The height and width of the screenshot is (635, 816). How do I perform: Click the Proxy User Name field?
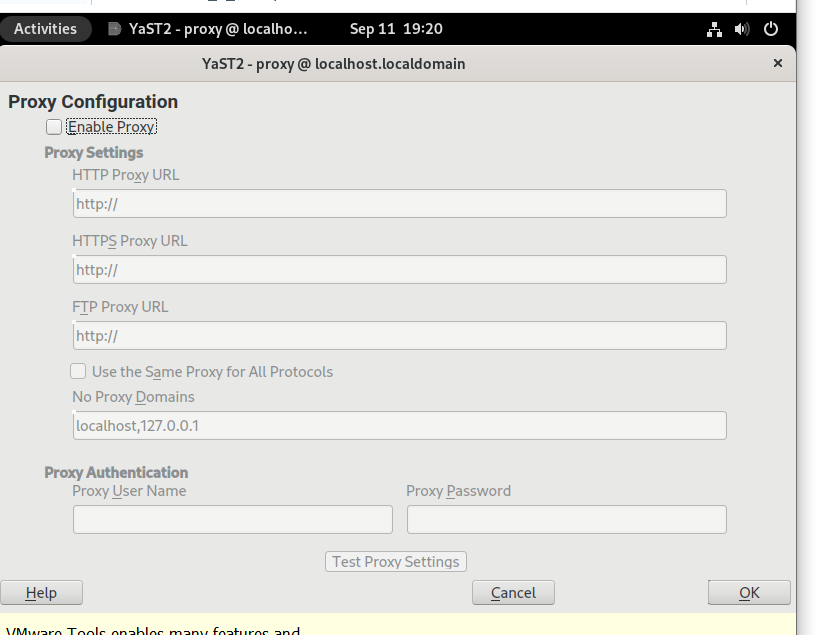233,519
